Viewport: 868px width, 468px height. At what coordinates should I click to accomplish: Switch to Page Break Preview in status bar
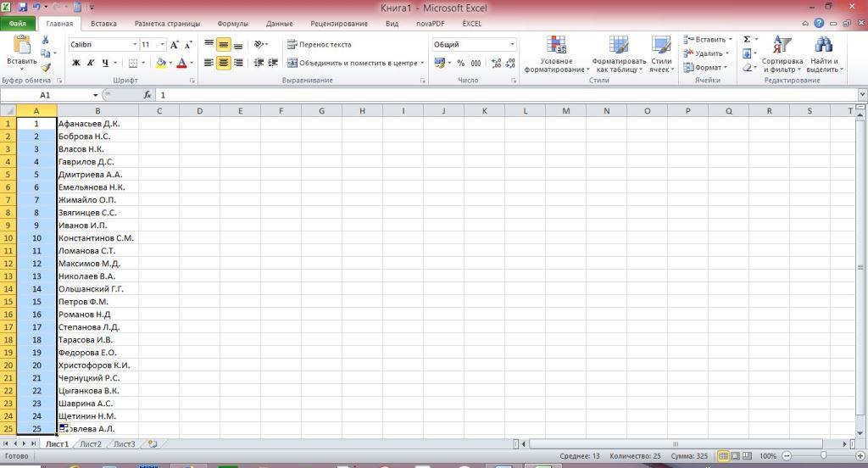(x=747, y=456)
